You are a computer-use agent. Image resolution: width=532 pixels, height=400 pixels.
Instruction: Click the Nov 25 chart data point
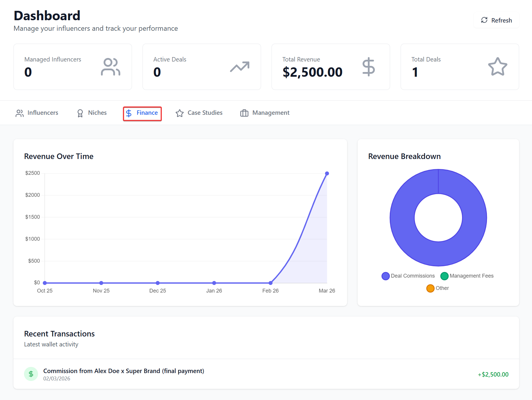[x=101, y=283]
